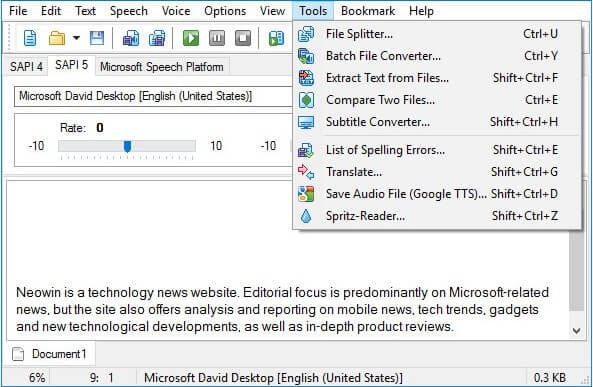Click the 0.3 KB file size status
The height and width of the screenshot is (387, 593).
550,377
